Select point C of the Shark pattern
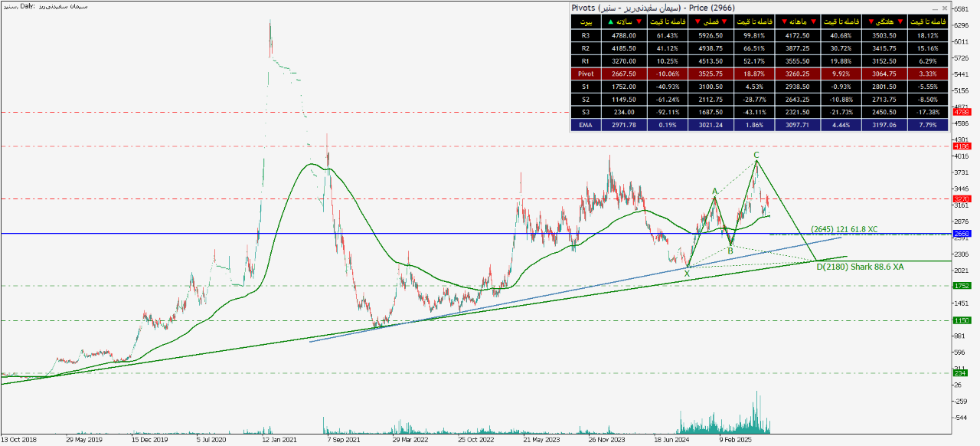980x446 pixels. [756, 155]
